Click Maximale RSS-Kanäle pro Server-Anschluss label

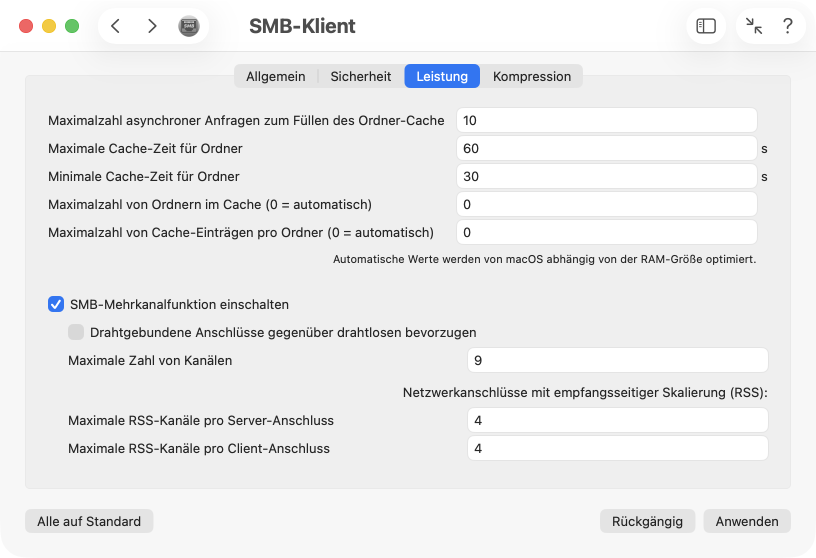201,420
